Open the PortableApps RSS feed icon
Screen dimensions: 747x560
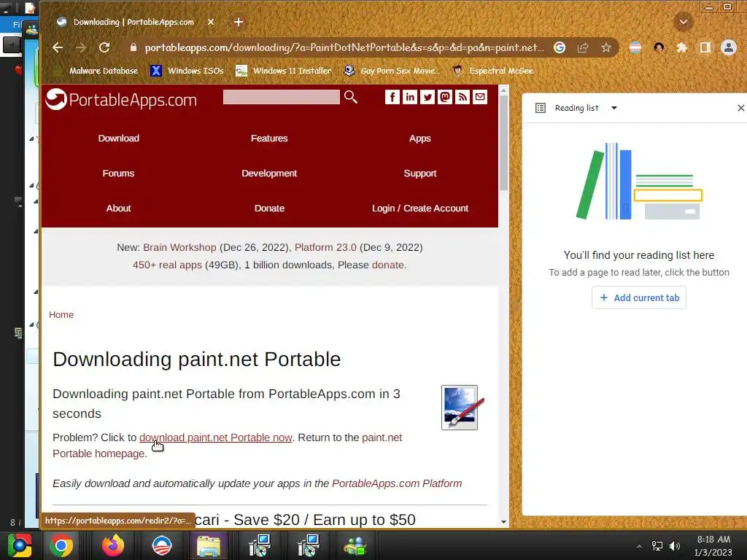(462, 97)
